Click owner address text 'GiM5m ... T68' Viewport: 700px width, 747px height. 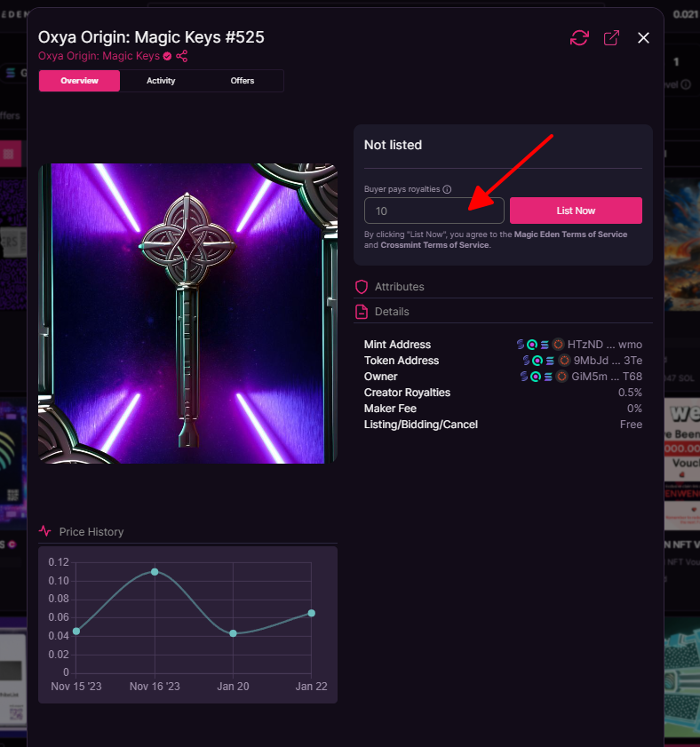[607, 377]
